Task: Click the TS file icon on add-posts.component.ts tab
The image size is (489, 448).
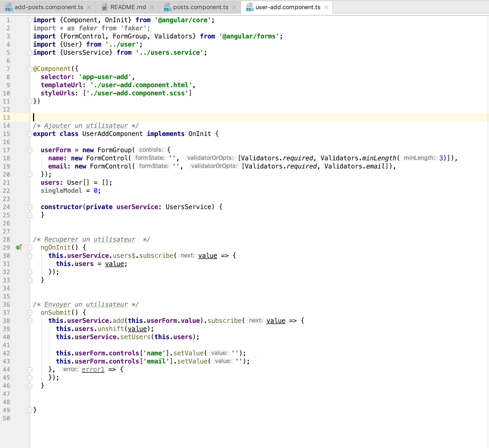Action: (x=8, y=7)
